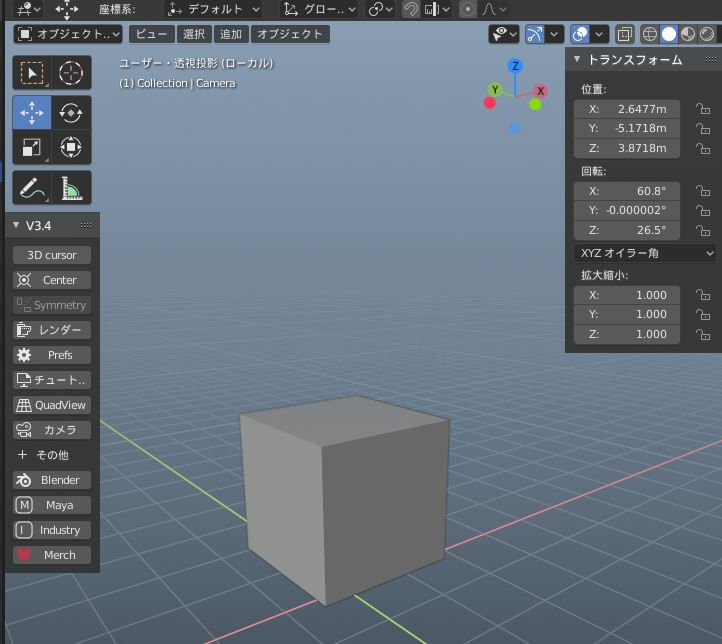Select the Measure ruler tool
This screenshot has height=644, width=722.
71,188
